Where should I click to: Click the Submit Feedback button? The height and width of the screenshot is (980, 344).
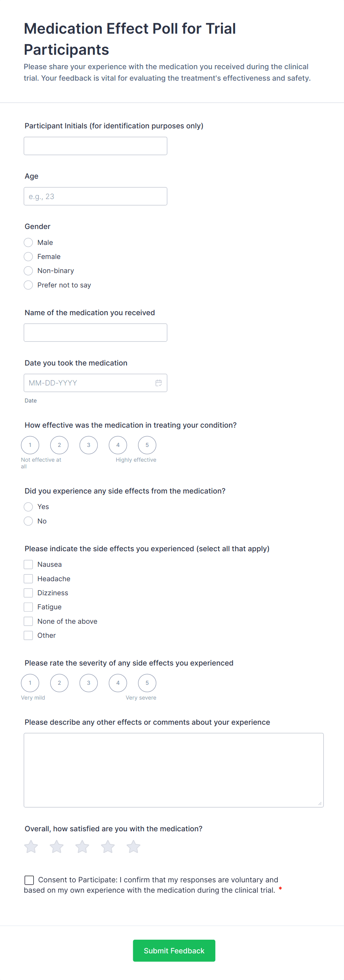174,950
